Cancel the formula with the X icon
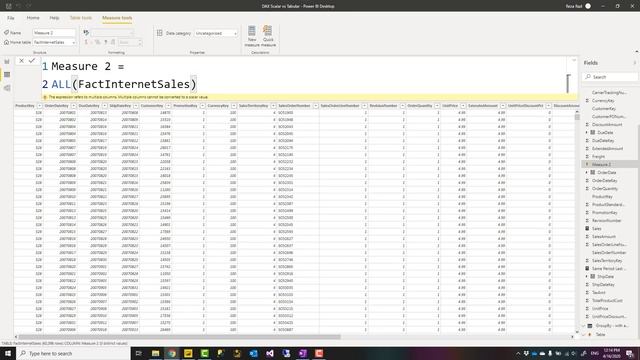Viewport: 640px width, 360px height. pyautogui.click(x=21, y=61)
